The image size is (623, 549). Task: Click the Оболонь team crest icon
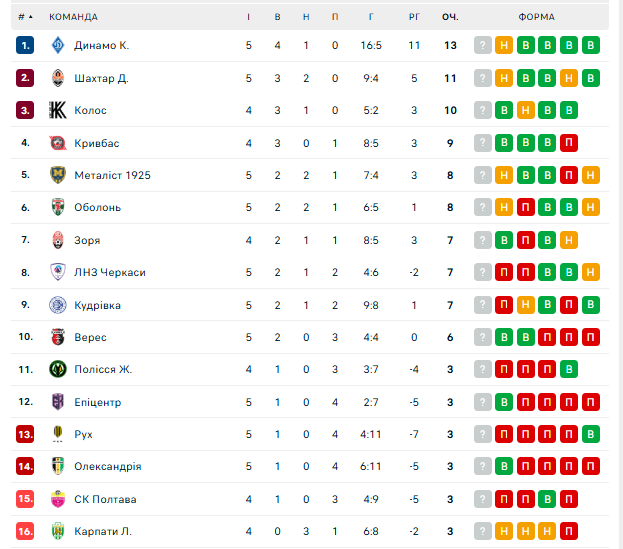click(57, 208)
